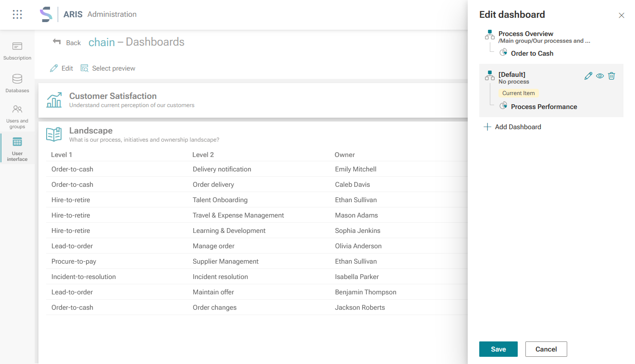The width and height of the screenshot is (635, 364).
Task: Click the Administration header label
Action: point(112,14)
